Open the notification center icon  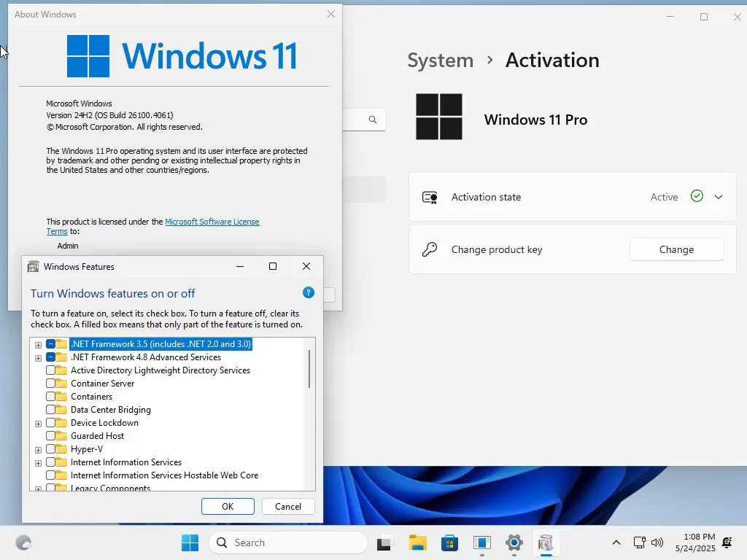[x=727, y=542]
